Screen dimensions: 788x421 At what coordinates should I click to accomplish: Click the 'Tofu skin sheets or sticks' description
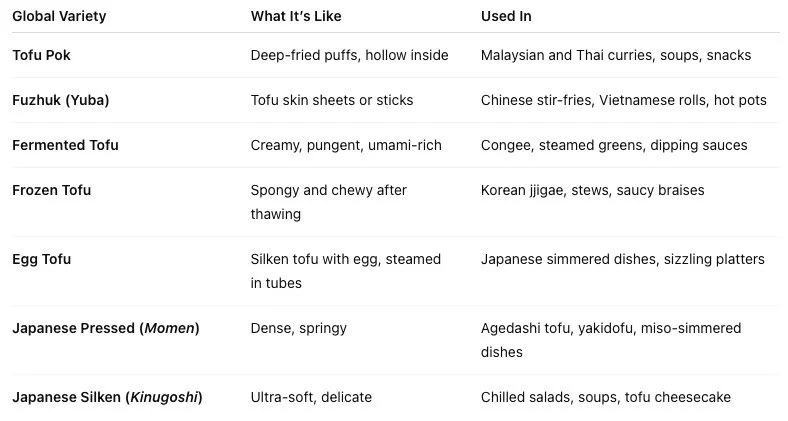pyautogui.click(x=332, y=100)
